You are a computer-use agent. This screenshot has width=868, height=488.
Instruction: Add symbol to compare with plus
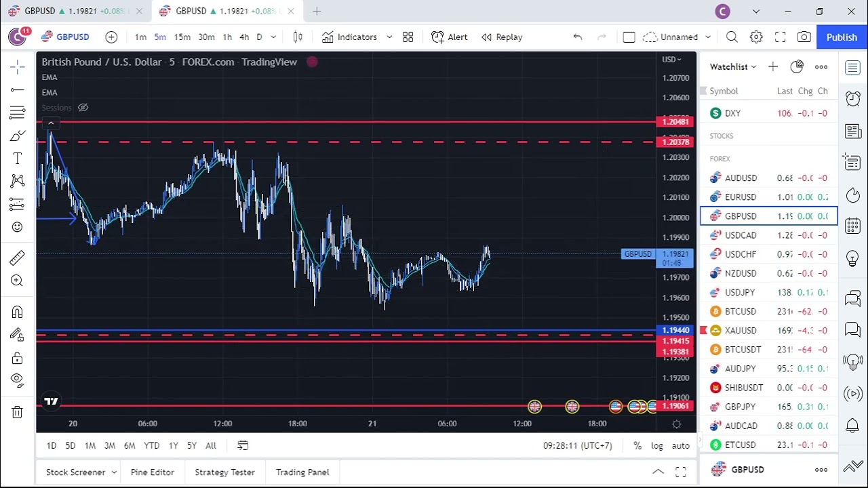(111, 37)
